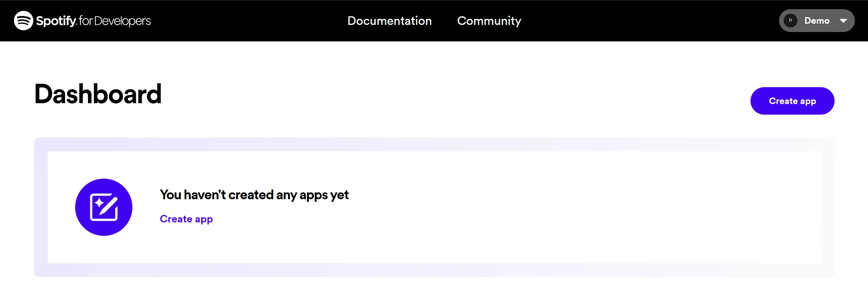Click the pencil shape in the purple icon
Image resolution: width=868 pixels, height=295 pixels.
click(109, 206)
